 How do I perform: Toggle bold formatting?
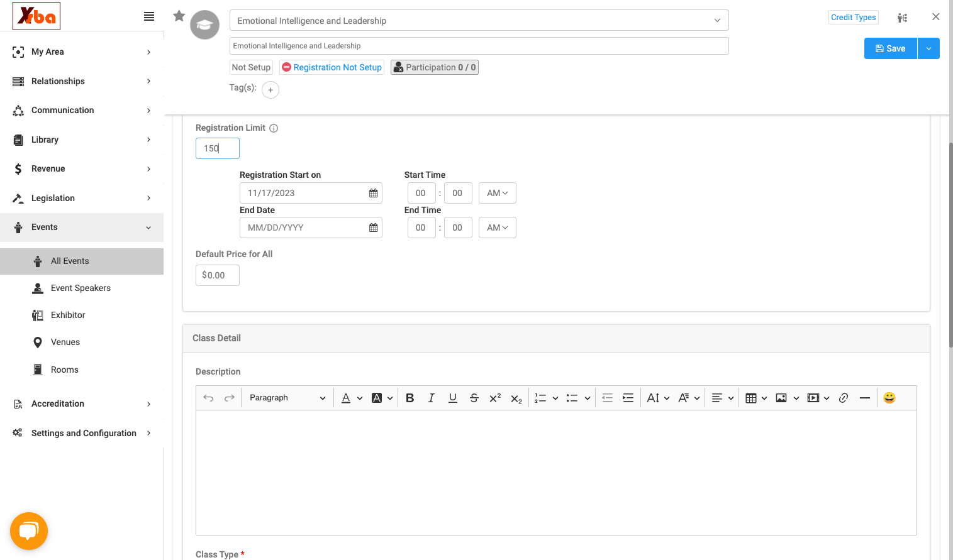410,398
